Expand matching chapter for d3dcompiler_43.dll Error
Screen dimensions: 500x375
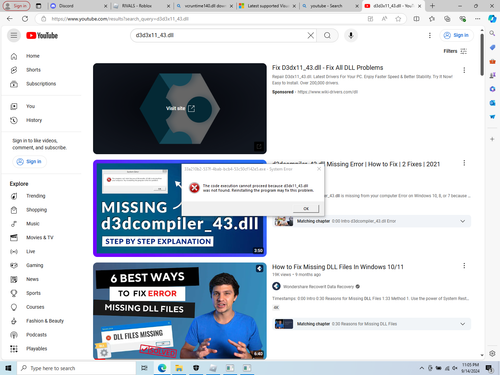pyautogui.click(x=462, y=221)
